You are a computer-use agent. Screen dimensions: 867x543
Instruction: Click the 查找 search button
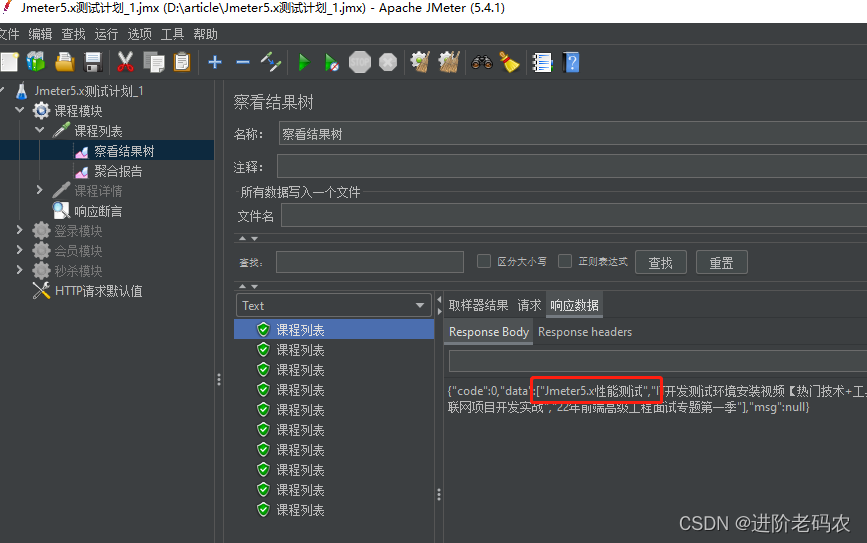point(661,262)
